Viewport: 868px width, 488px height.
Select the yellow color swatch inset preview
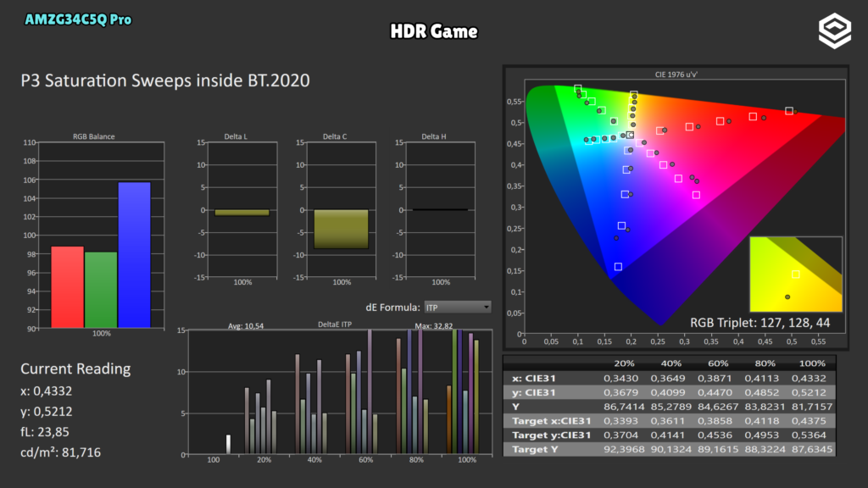point(796,274)
